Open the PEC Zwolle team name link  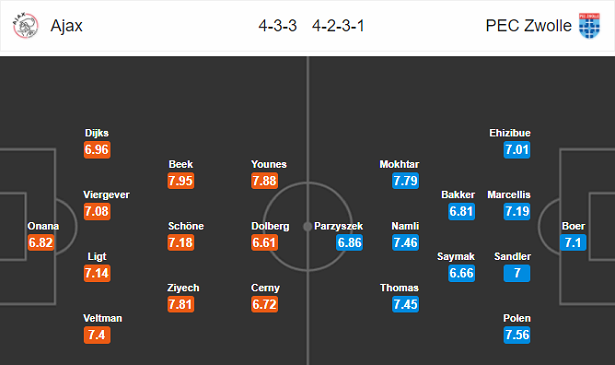tap(528, 26)
